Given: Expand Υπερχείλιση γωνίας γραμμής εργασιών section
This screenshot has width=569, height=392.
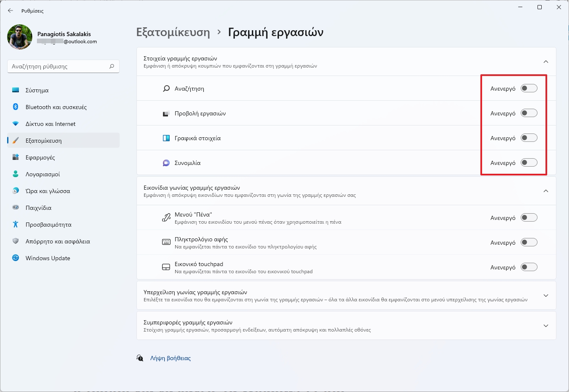Looking at the screenshot, I should (x=545, y=295).
